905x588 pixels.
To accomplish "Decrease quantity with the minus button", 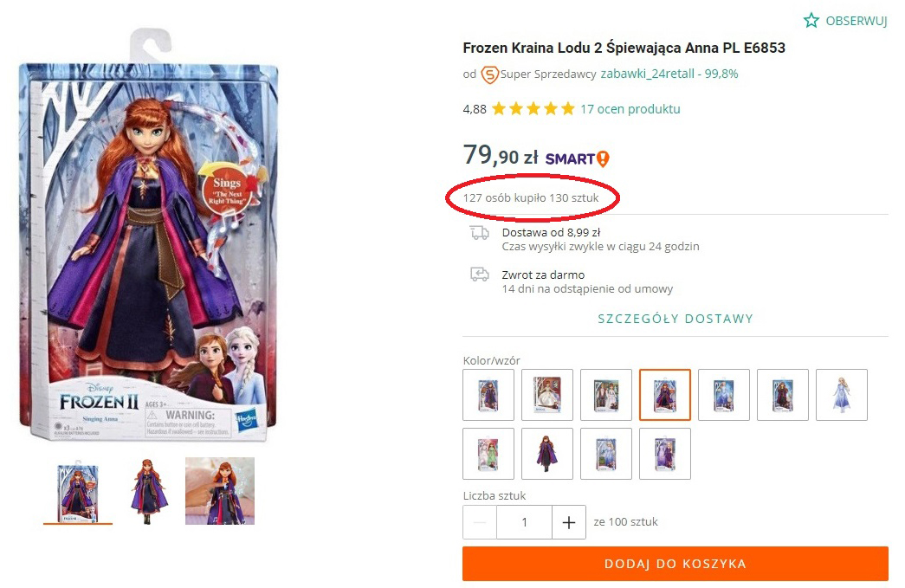I will (480, 522).
